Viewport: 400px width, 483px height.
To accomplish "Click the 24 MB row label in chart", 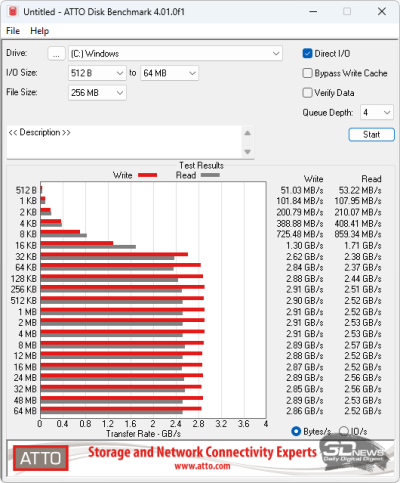I will coord(25,378).
